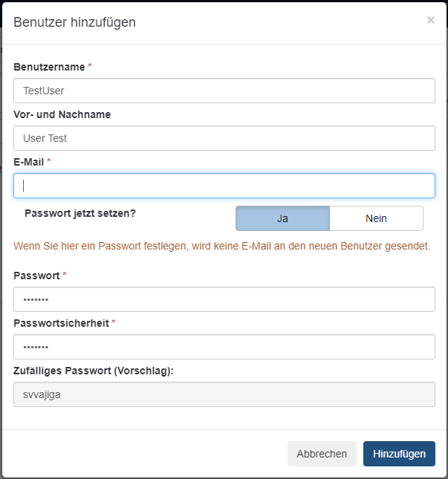The width and height of the screenshot is (448, 479).
Task: Click the Passwort label text
Action: click(x=36, y=276)
